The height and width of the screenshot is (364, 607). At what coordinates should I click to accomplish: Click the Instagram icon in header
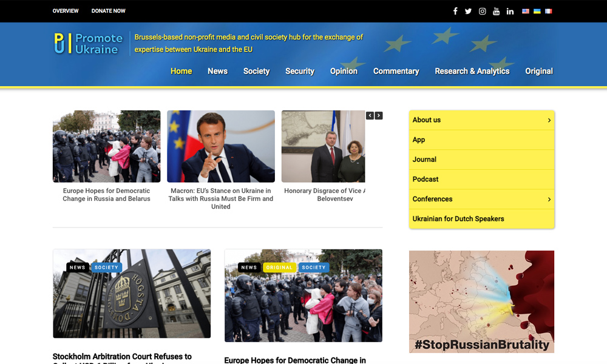[482, 11]
